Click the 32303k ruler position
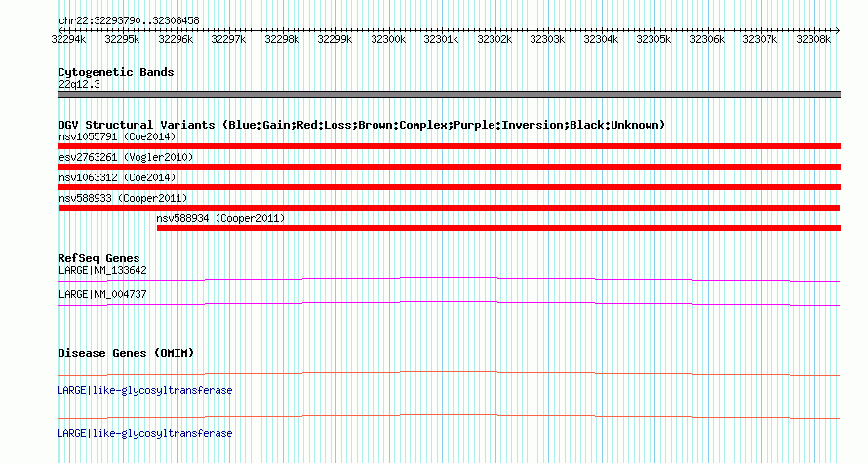 tap(547, 39)
